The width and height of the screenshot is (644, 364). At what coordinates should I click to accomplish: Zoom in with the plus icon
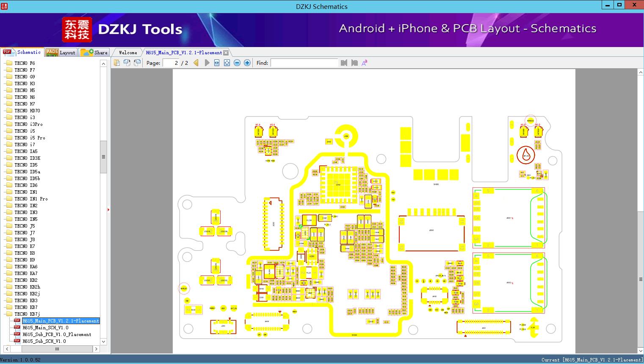[x=247, y=63]
